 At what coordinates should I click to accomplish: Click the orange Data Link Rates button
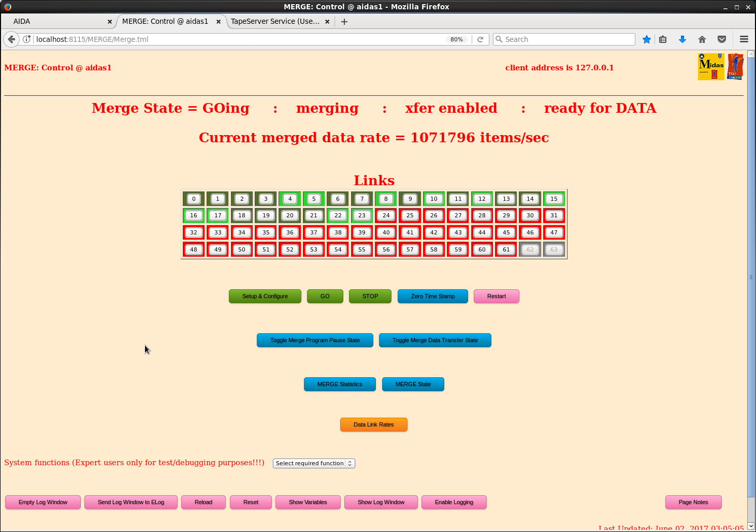pyautogui.click(x=373, y=425)
